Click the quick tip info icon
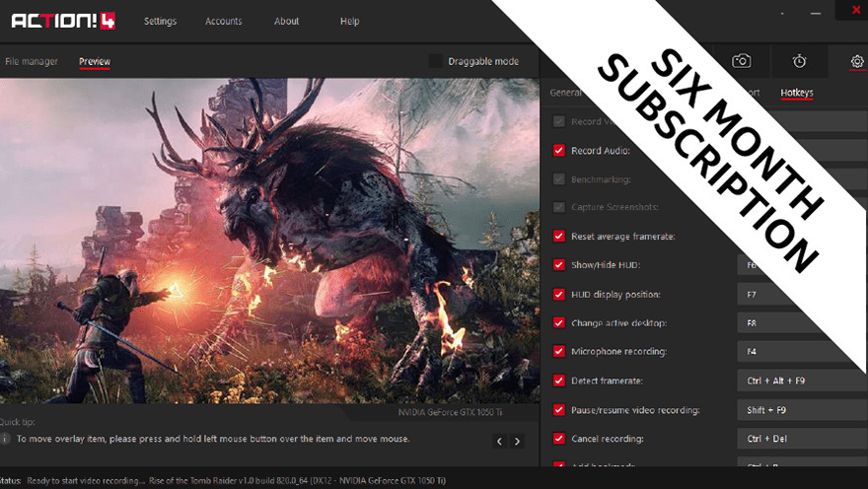 pos(5,439)
